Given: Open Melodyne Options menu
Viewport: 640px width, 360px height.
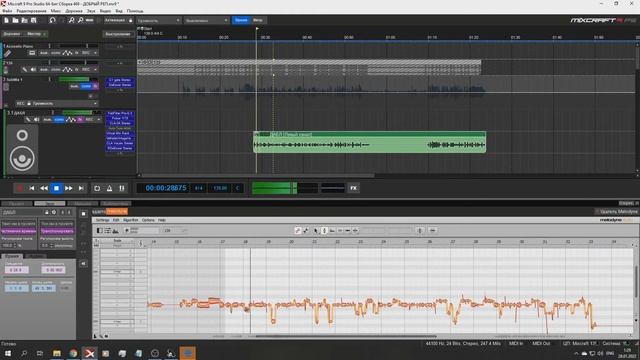Looking at the screenshot, I should coord(148,220).
